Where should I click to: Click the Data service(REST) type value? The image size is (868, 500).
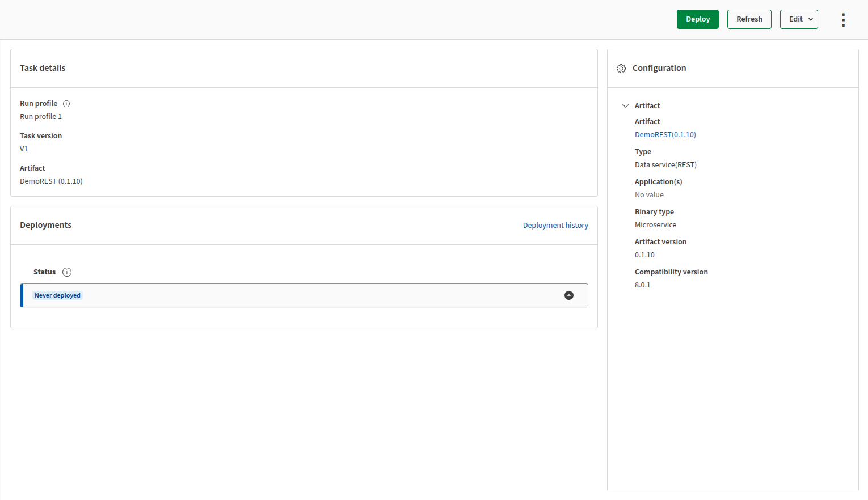(x=665, y=165)
